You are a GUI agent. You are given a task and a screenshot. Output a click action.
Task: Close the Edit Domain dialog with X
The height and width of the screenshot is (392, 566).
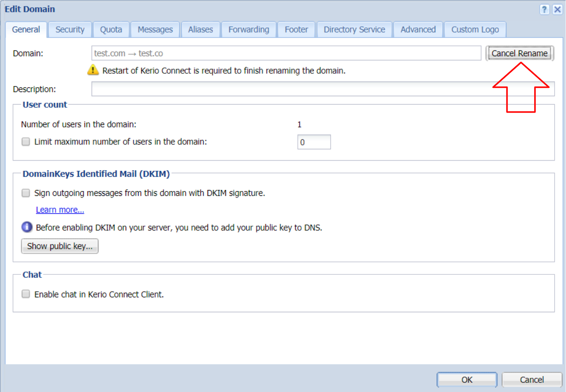(558, 10)
